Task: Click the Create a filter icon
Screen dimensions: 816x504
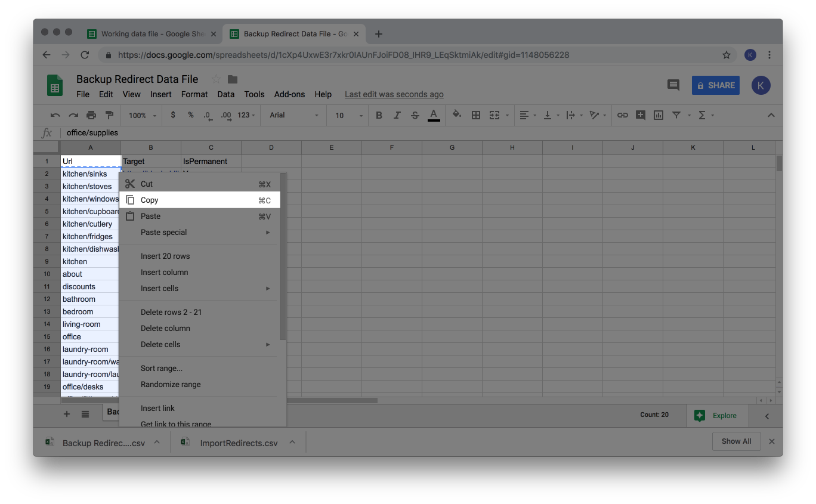Action: (x=676, y=115)
